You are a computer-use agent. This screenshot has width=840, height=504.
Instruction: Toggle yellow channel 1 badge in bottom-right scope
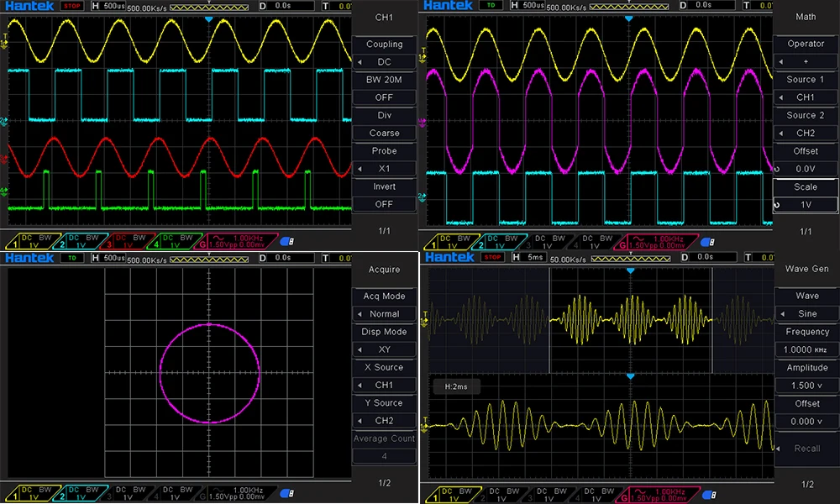451,495
